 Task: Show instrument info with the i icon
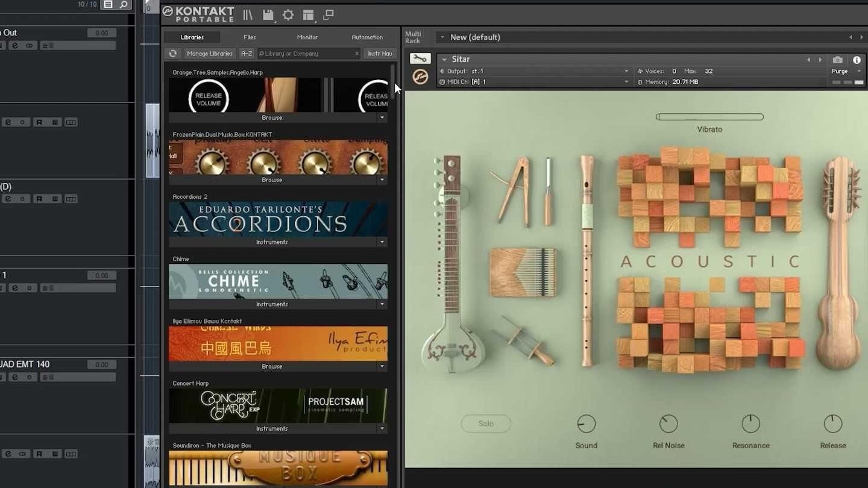pyautogui.click(x=857, y=60)
